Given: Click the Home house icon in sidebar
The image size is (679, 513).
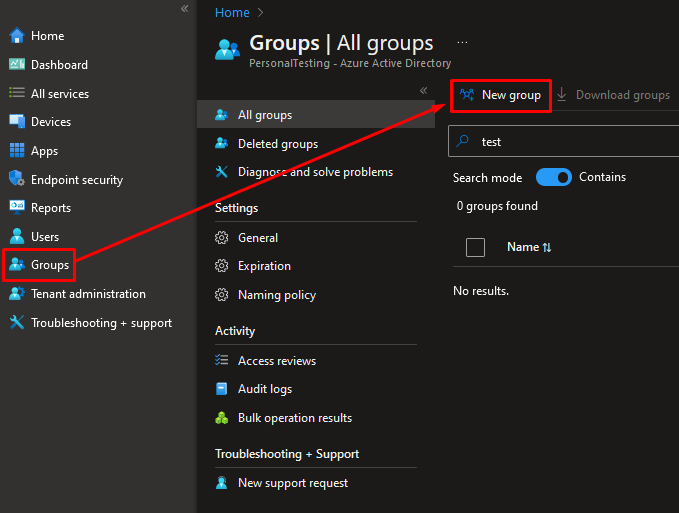Looking at the screenshot, I should [x=17, y=35].
